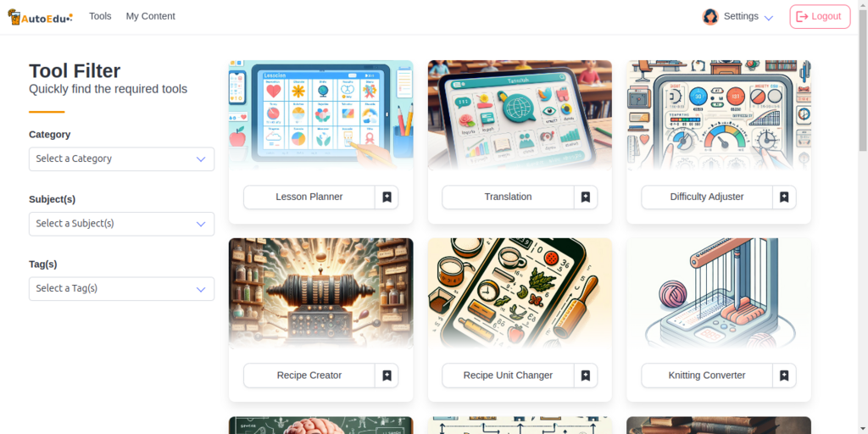Open the Select a Subject(s) dropdown
This screenshot has height=434, width=868.
(x=122, y=224)
